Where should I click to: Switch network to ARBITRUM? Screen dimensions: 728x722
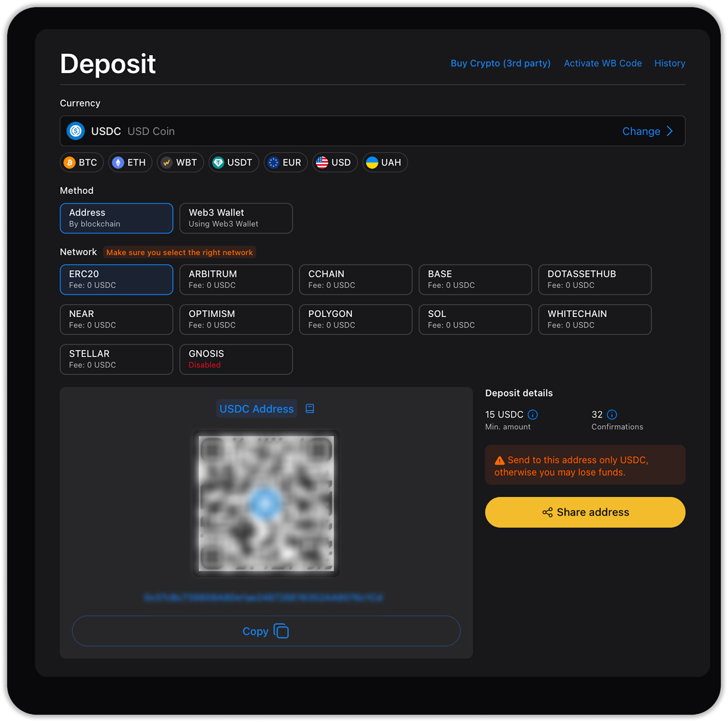pyautogui.click(x=236, y=279)
